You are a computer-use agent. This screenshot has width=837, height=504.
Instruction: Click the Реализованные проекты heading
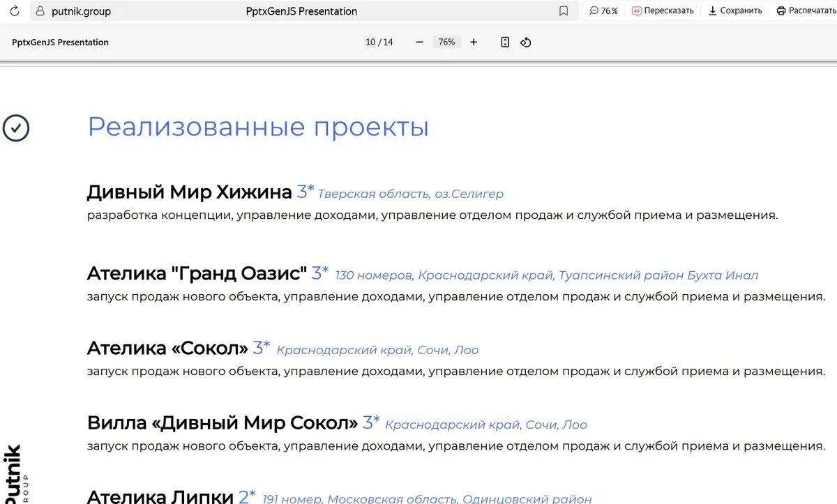point(257,127)
